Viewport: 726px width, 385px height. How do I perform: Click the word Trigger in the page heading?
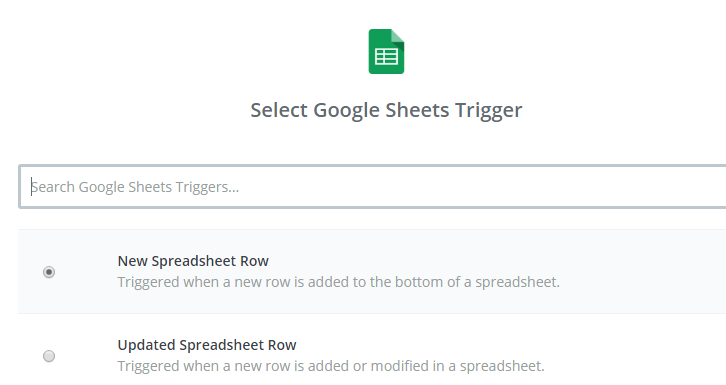(488, 111)
